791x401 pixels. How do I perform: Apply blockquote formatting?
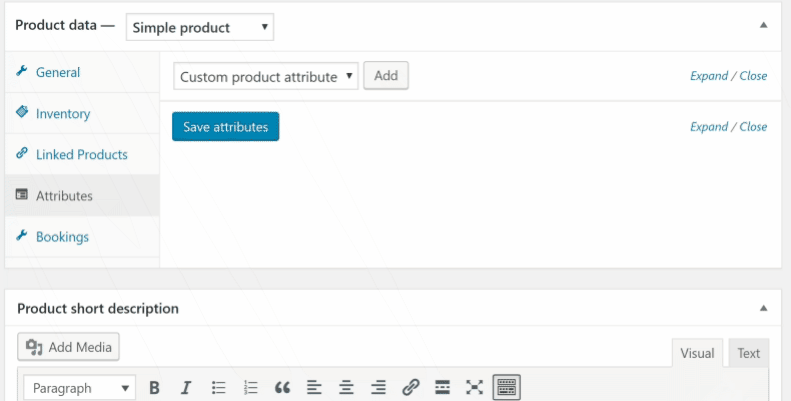(282, 388)
